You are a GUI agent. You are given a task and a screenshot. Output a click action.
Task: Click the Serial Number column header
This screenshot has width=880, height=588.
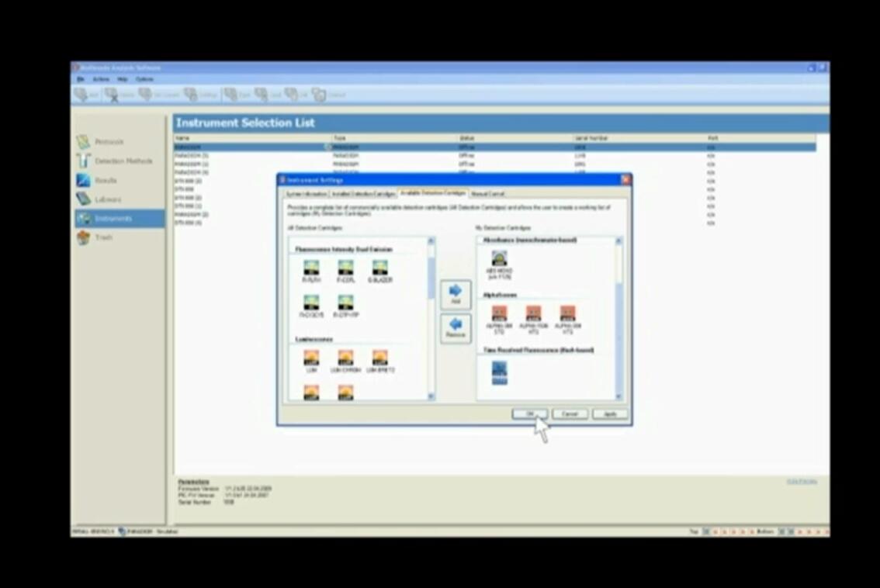pyautogui.click(x=639, y=138)
